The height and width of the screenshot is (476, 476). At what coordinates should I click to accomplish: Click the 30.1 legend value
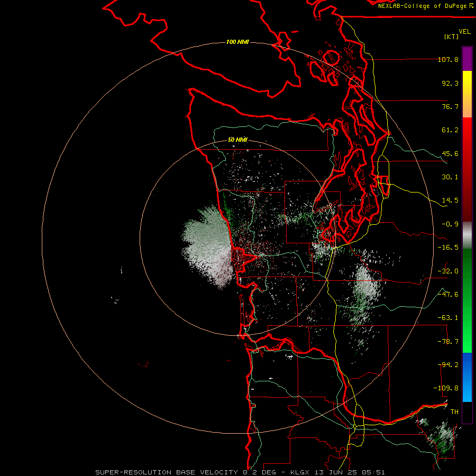click(x=450, y=177)
